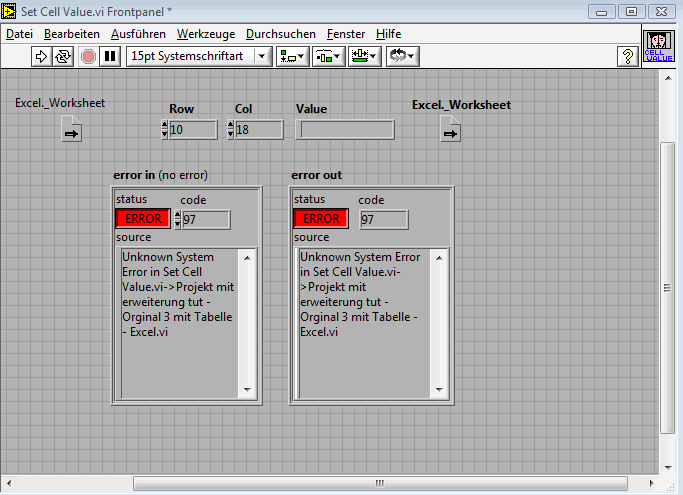The image size is (683, 495).
Task: Open the Hilfe menu
Action: pyautogui.click(x=389, y=34)
